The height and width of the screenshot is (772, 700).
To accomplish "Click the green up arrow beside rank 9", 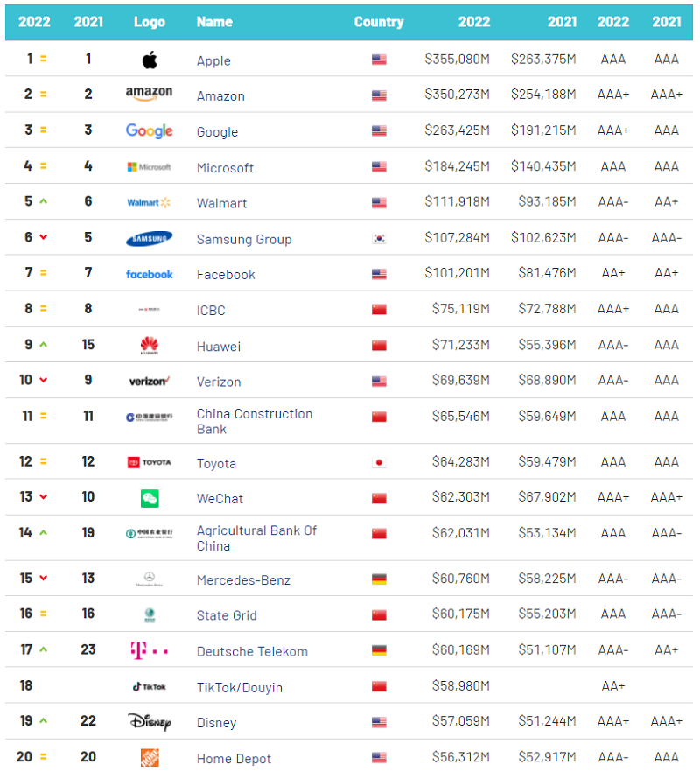I will pyautogui.click(x=43, y=345).
